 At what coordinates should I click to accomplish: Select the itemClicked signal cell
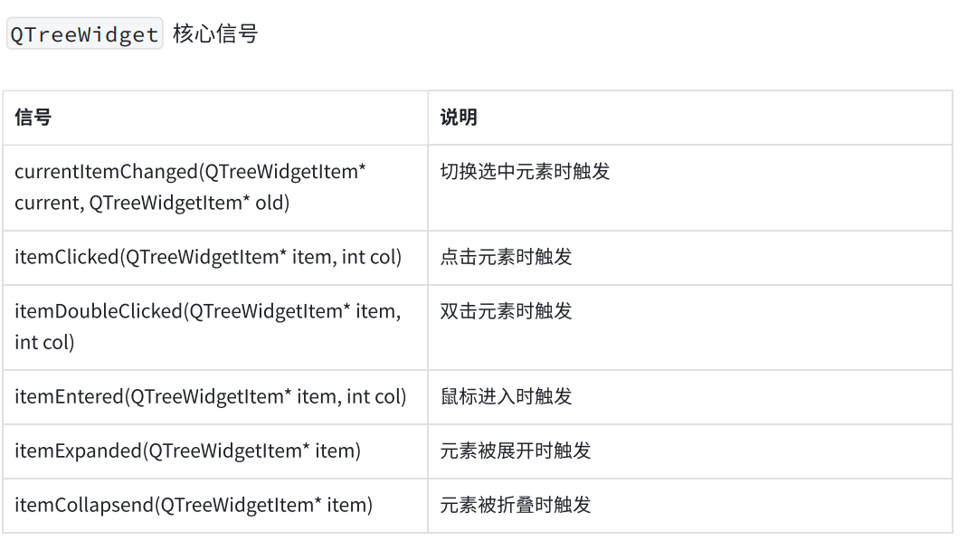pos(215,258)
